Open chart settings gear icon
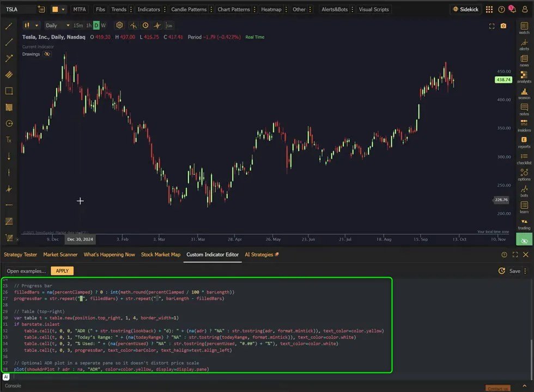534x392 pixels. tap(119, 25)
